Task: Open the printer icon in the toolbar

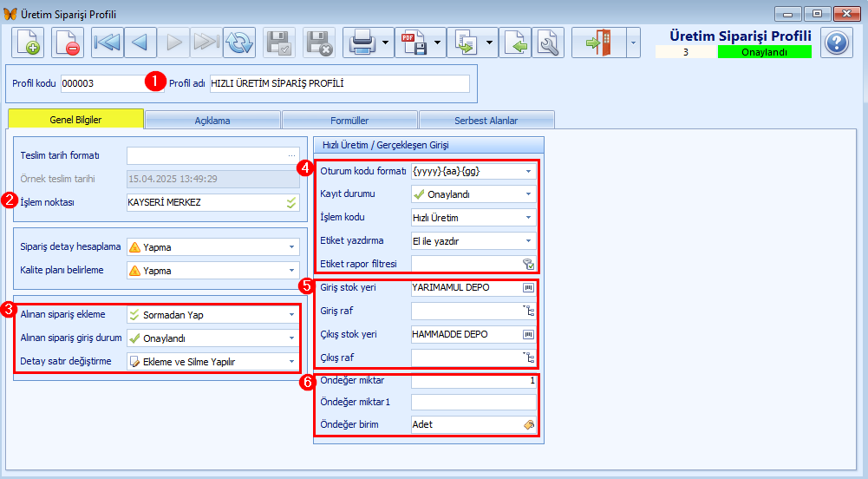Action: 362,43
